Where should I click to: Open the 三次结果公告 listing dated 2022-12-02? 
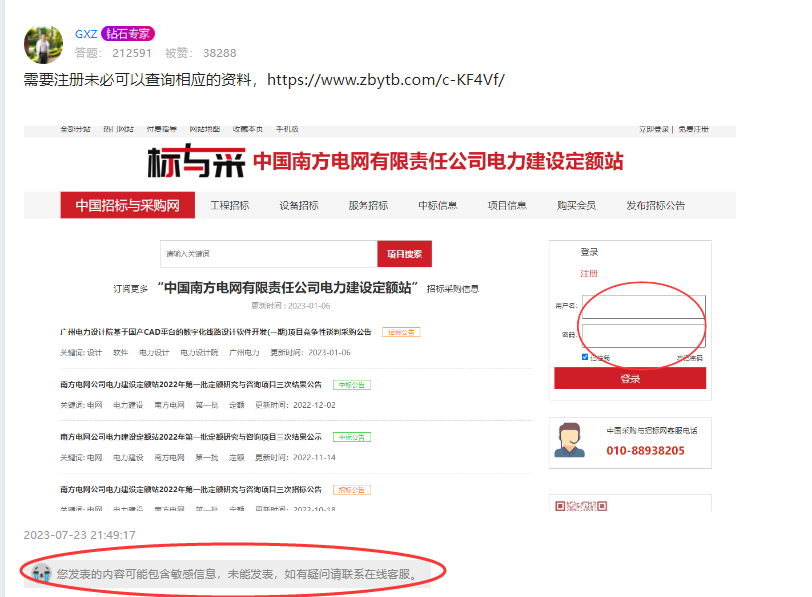[x=191, y=385]
